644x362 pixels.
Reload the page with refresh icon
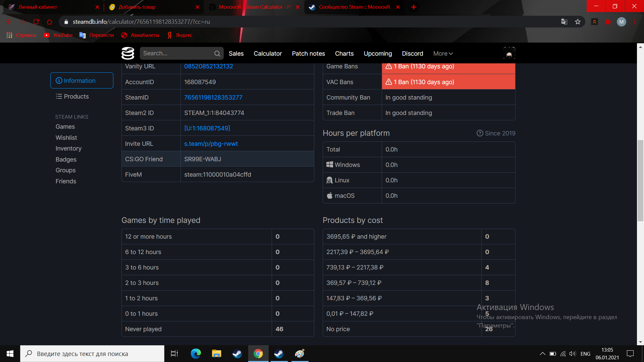coord(36,22)
